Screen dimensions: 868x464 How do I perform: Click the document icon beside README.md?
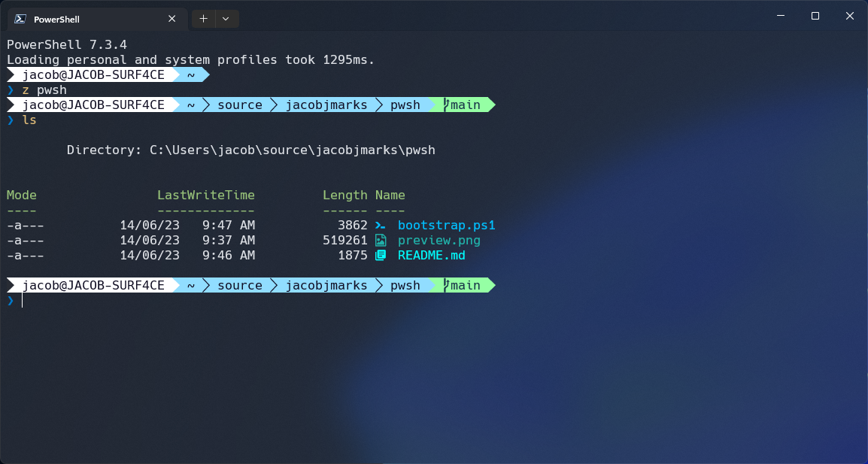point(381,255)
